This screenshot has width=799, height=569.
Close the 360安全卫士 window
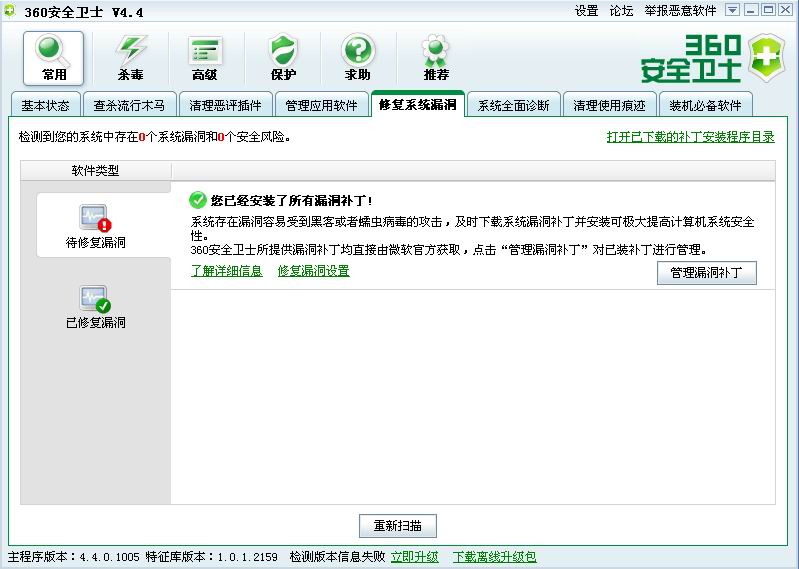[785, 10]
